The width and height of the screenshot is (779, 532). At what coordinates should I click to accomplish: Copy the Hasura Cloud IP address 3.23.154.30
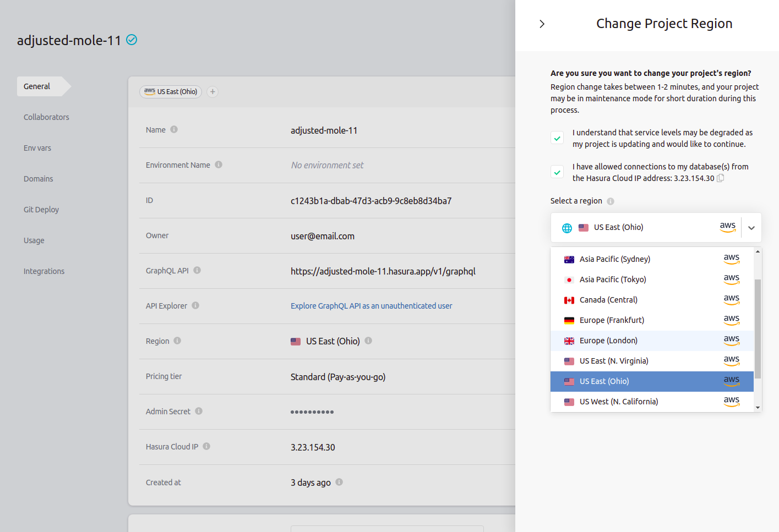pos(720,178)
